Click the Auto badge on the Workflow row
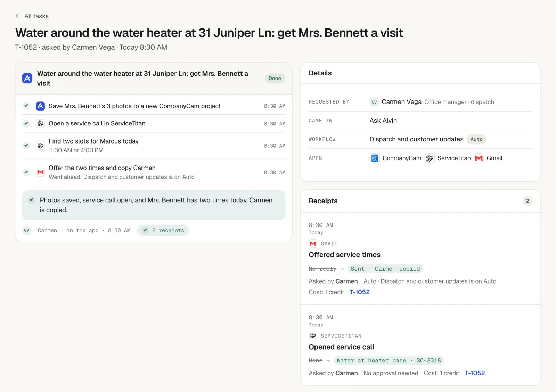This screenshot has height=392, width=556. 476,139
